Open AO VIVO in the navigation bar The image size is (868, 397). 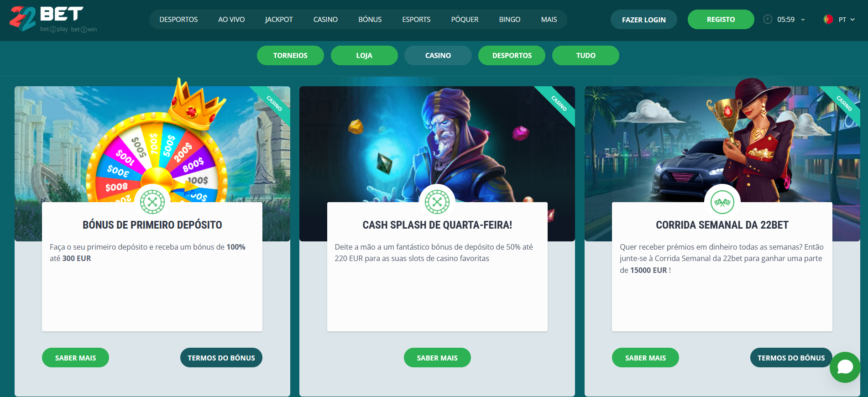231,20
